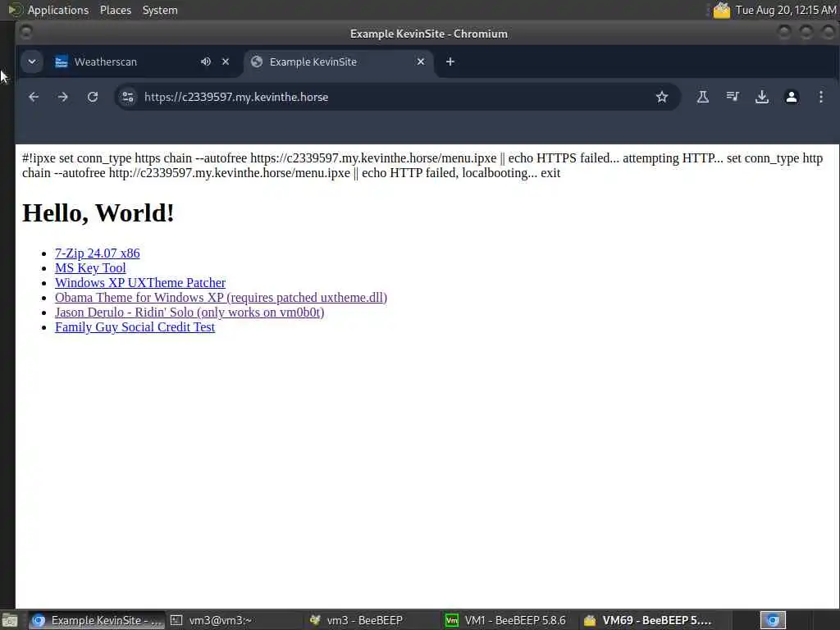The image size is (840, 630).
Task: Expand the tab search dropdown
Action: click(x=32, y=62)
